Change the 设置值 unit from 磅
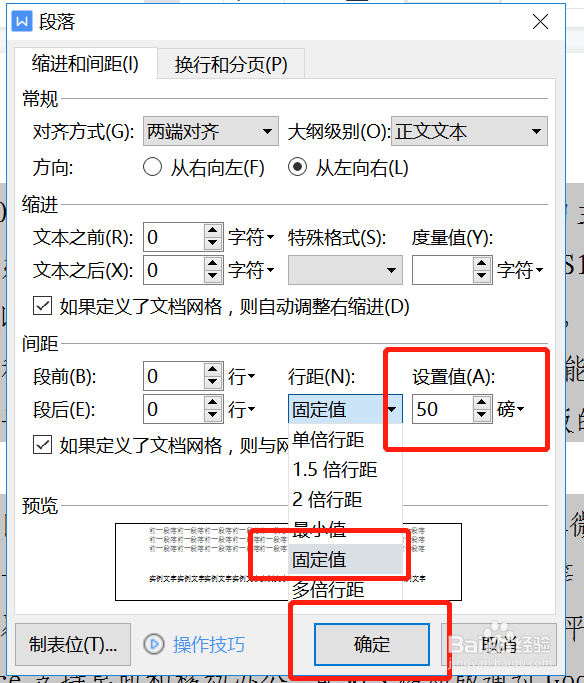This screenshot has height=683, width=584. click(511, 409)
